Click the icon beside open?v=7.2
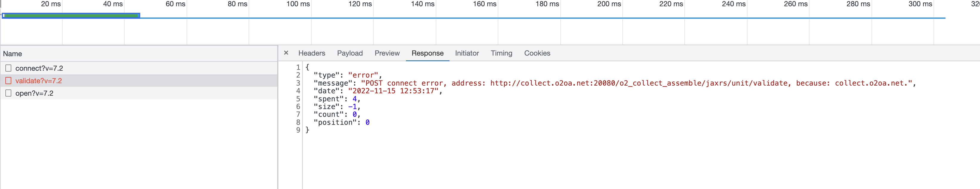This screenshot has width=980, height=189. point(8,93)
